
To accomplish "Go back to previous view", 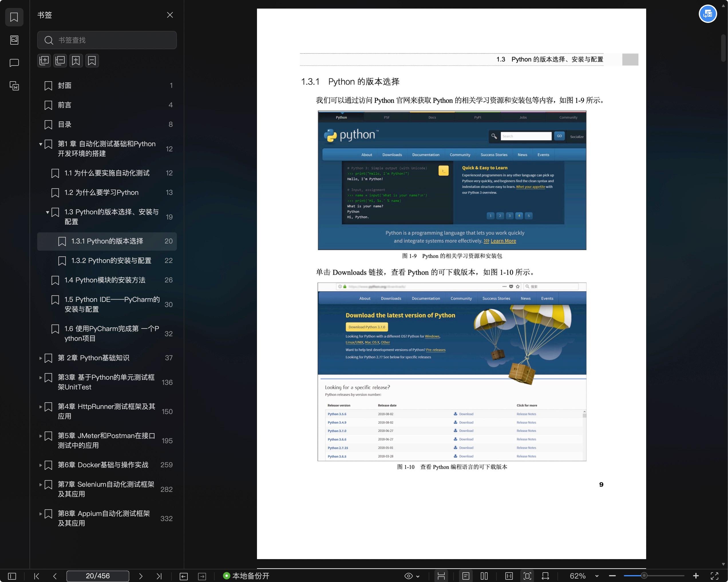I will [184, 576].
